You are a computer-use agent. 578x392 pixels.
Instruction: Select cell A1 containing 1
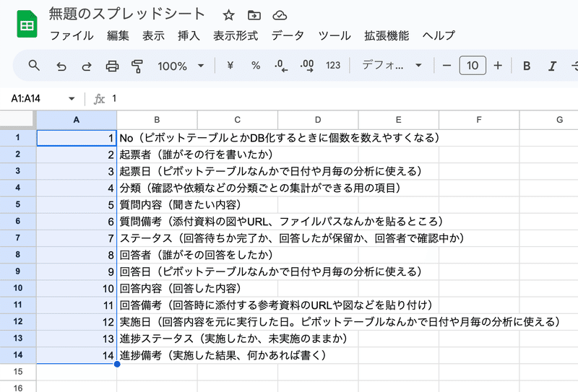[77, 138]
